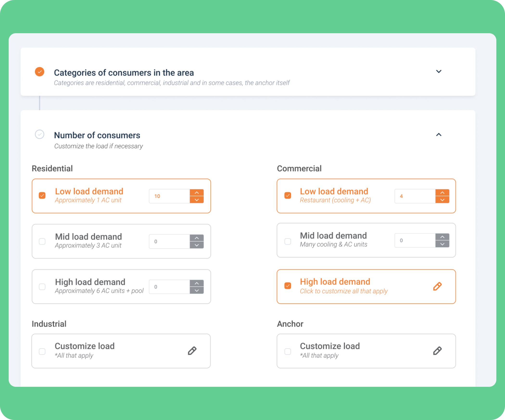The height and width of the screenshot is (420, 505).
Task: Click grey check circle beside Number of consumers
Action: coord(40,134)
